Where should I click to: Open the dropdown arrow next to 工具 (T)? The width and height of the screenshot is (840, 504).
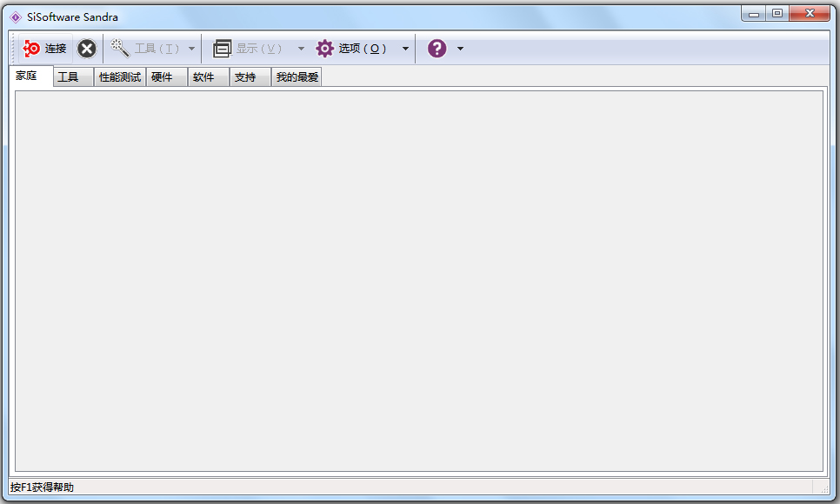point(191,48)
